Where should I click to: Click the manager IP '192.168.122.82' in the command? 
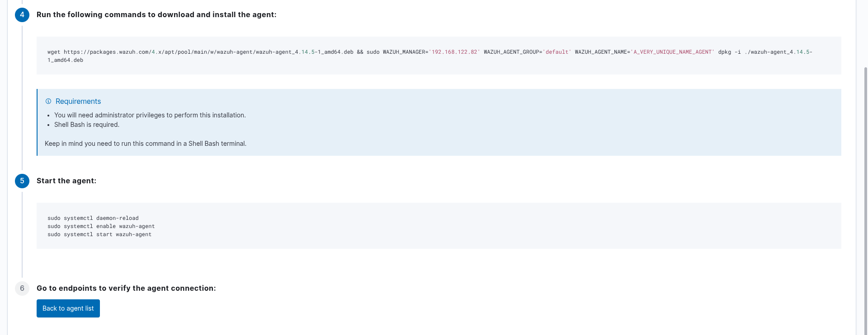pos(454,52)
